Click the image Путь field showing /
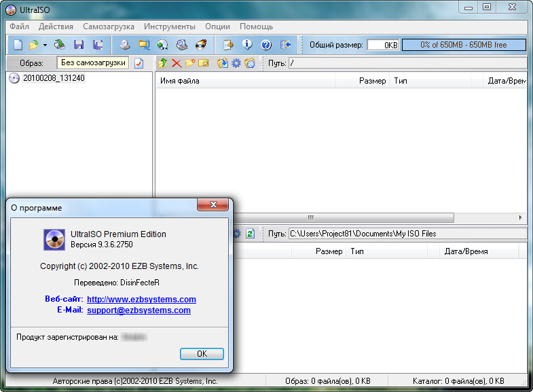Screen dimensions: 533x392 coord(407,63)
